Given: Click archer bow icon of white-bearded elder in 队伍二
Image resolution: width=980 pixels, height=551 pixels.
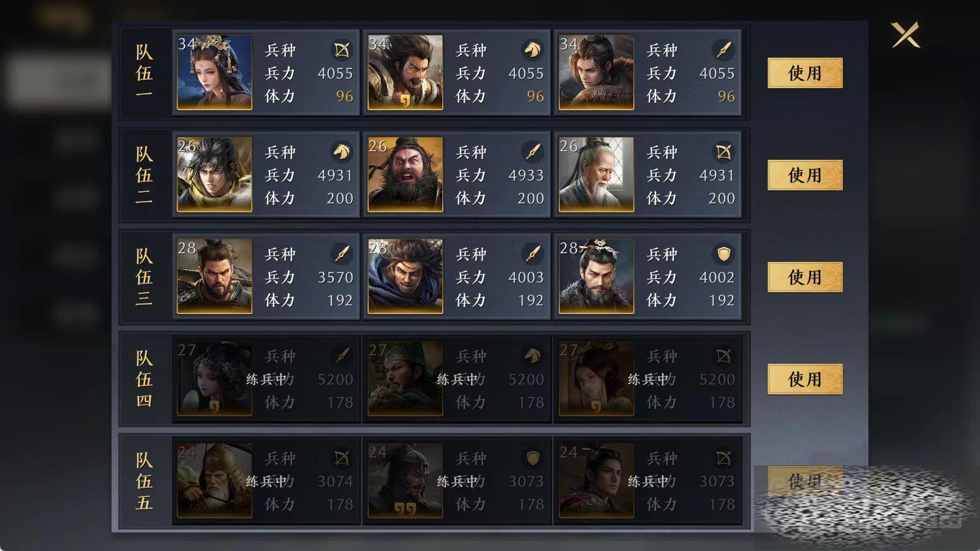Looking at the screenshot, I should click(x=723, y=151).
